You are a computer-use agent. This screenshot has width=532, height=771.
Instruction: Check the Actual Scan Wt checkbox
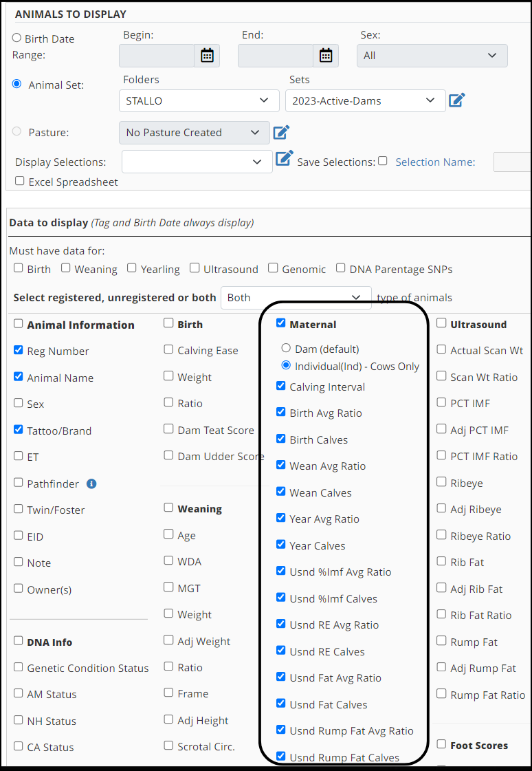click(441, 349)
